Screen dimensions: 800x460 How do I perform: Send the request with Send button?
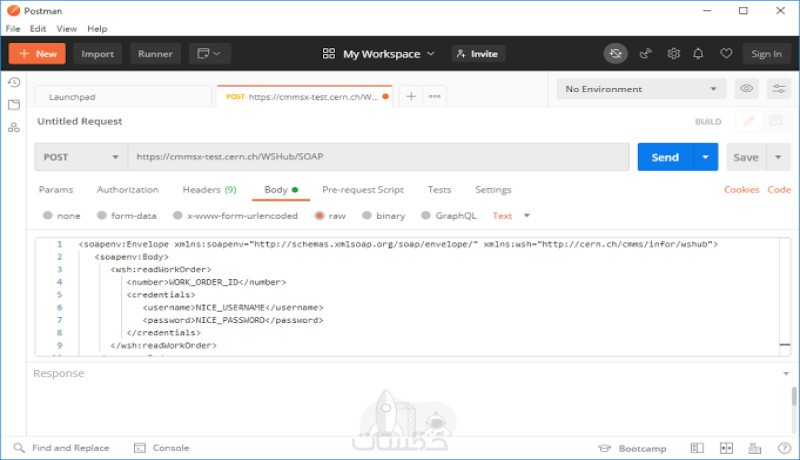tap(665, 157)
